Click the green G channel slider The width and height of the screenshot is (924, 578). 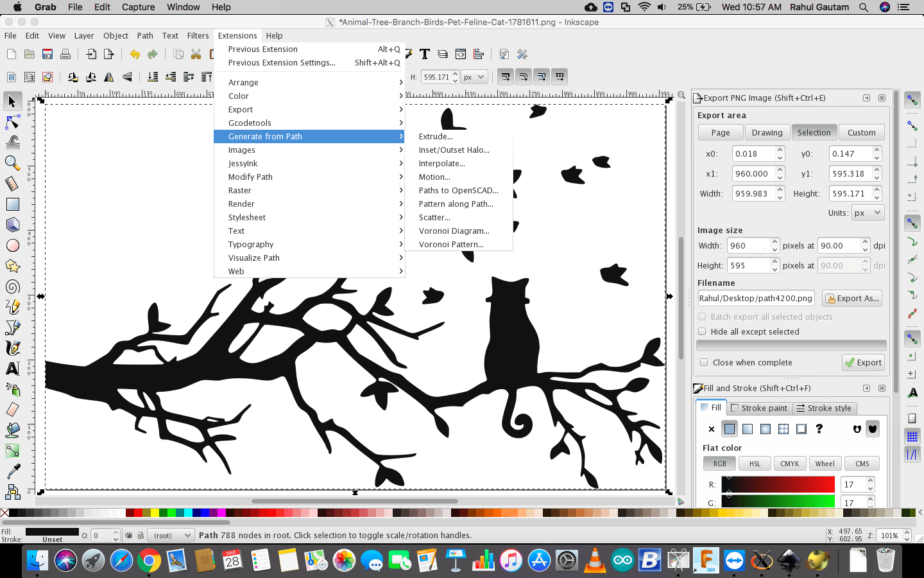pos(778,500)
